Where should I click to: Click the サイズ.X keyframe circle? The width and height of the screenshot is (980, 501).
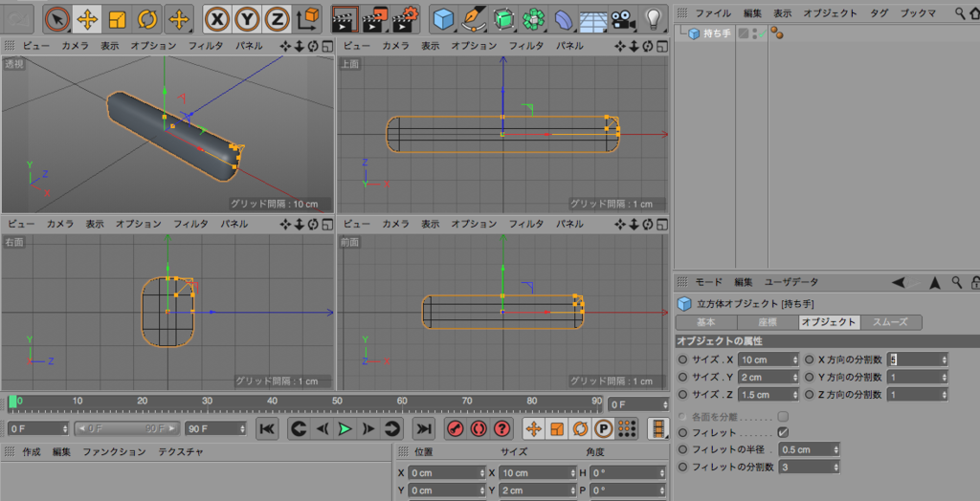(x=683, y=359)
